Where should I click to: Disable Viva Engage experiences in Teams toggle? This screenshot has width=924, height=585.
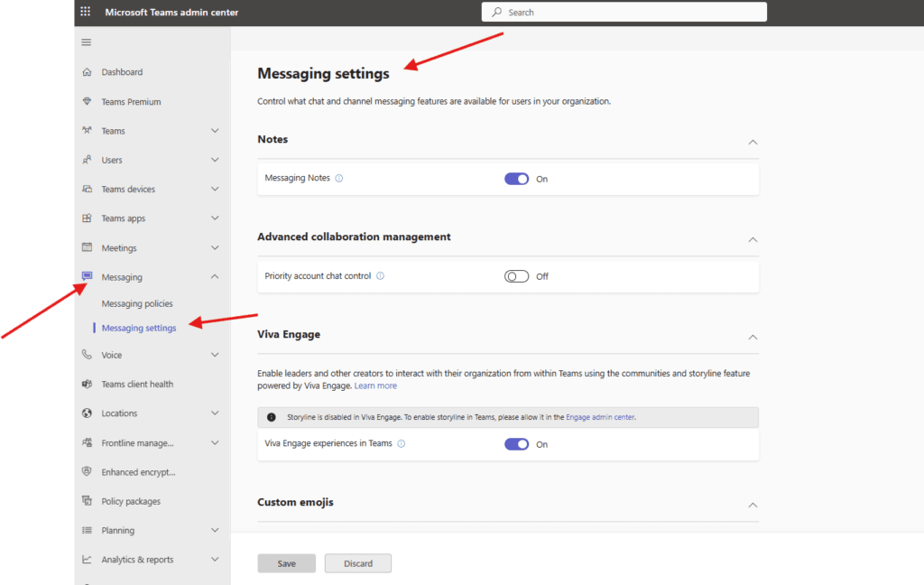(516, 444)
